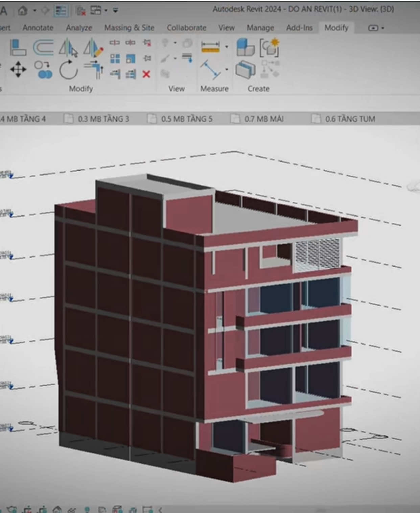Screen dimensions: 420x513
Task: Select the louver panel on the building facade
Action: coord(317,254)
